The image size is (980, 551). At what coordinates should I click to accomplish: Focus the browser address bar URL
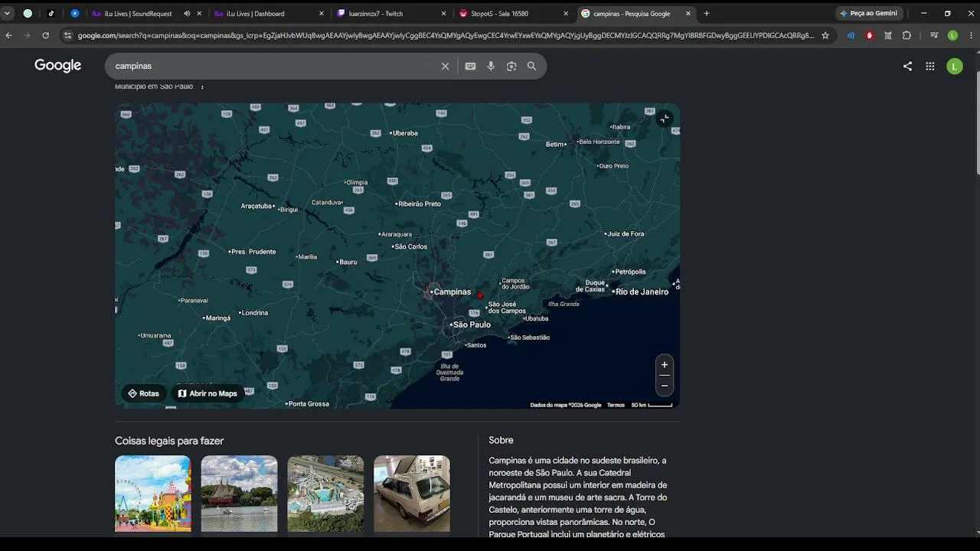pyautogui.click(x=446, y=35)
